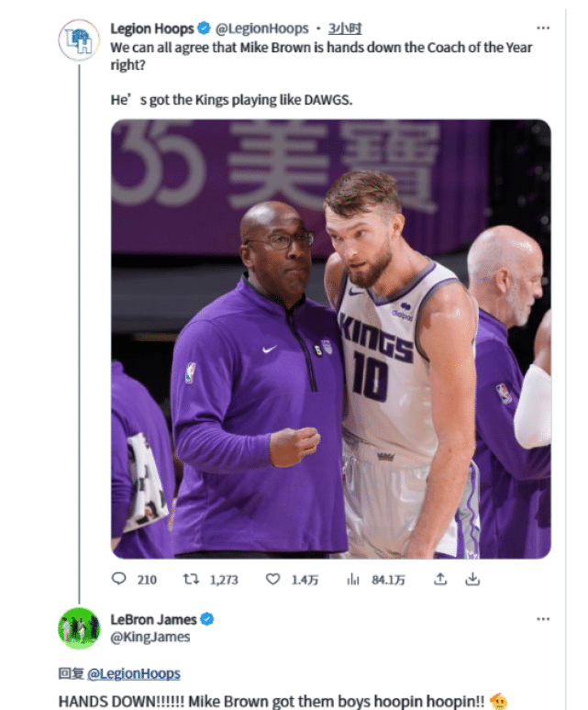The height and width of the screenshot is (710, 588).
Task: Click LeBron James' verified badge
Action: tap(208, 619)
